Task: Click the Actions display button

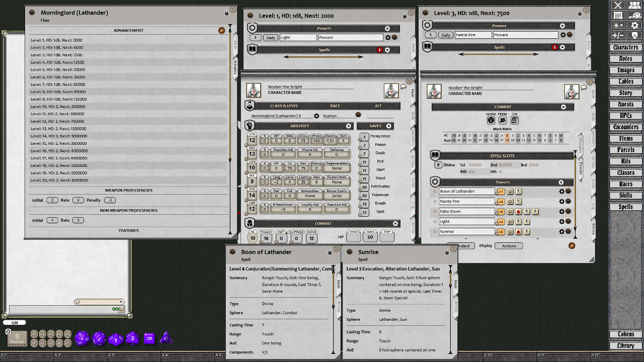Action: [x=509, y=246]
